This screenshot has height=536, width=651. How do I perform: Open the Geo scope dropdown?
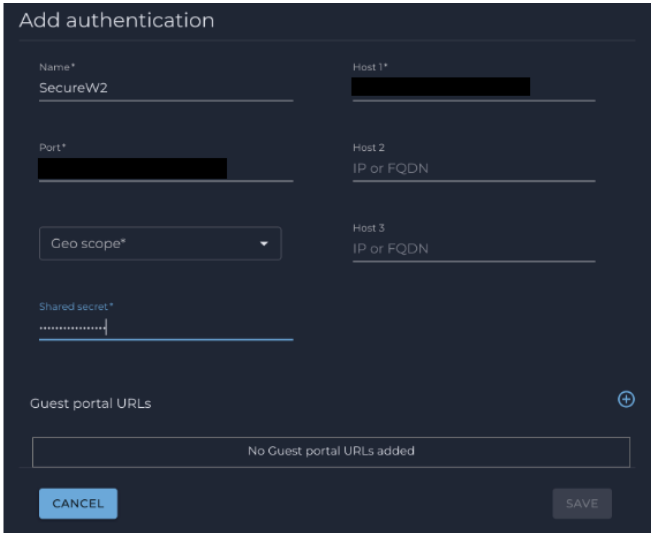click(160, 244)
